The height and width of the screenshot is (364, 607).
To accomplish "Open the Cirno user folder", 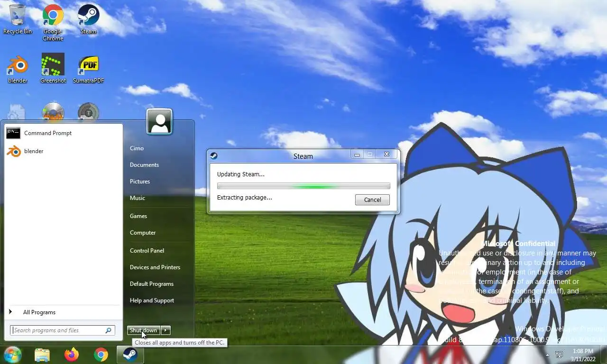I will coord(137,148).
